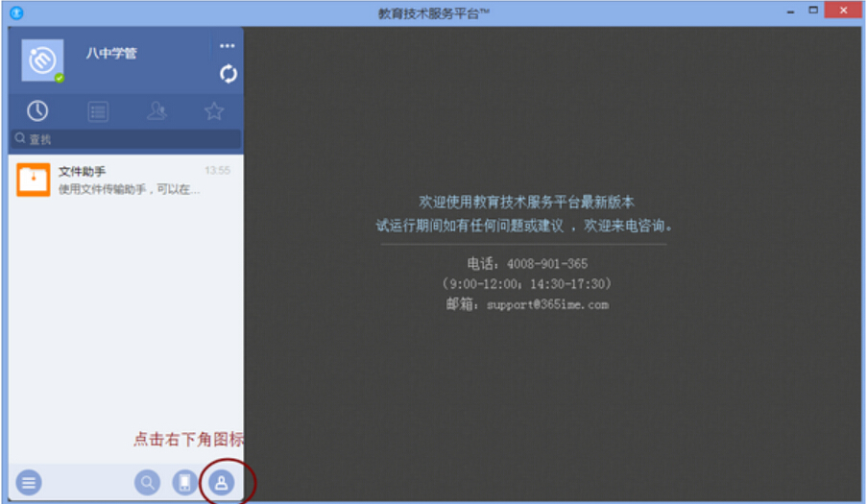This screenshot has width=867, height=504.
Task: Click the magnifier inside the 查找 search box
Action: coord(19,138)
